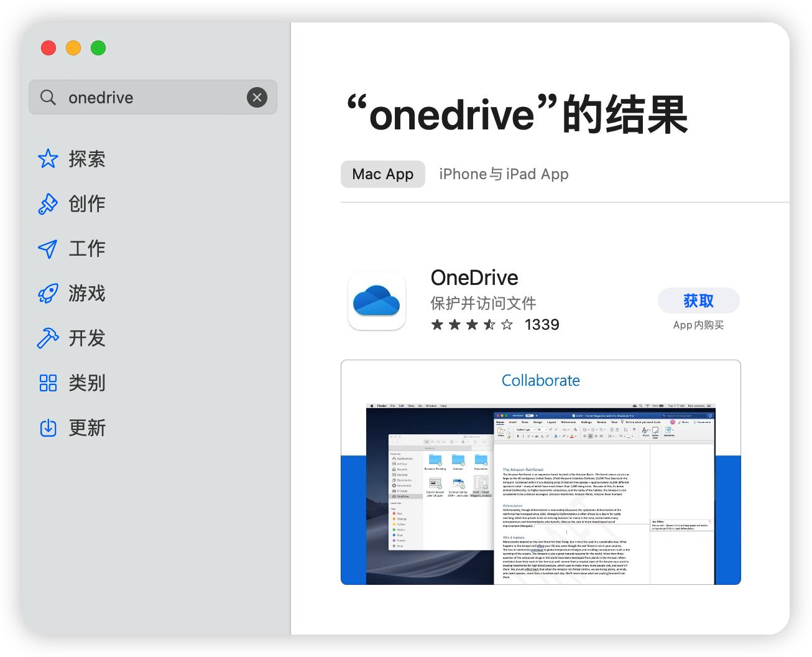The image size is (812, 657).
Task: Minimize the window with the yellow button
Action: 73,48
